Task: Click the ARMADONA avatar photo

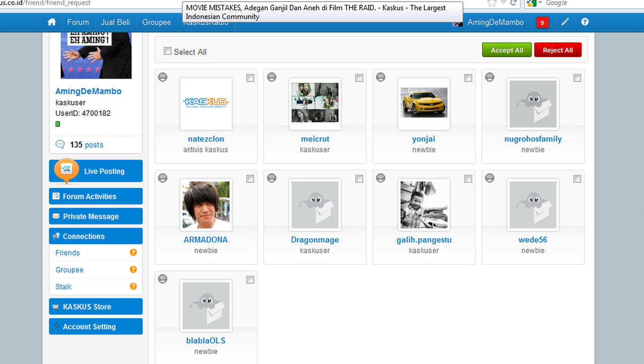Action: 206,205
